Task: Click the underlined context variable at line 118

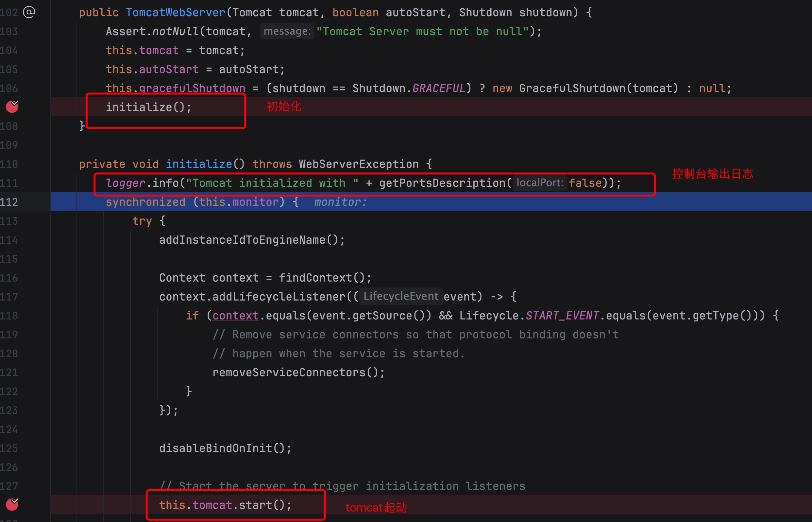Action: point(235,316)
